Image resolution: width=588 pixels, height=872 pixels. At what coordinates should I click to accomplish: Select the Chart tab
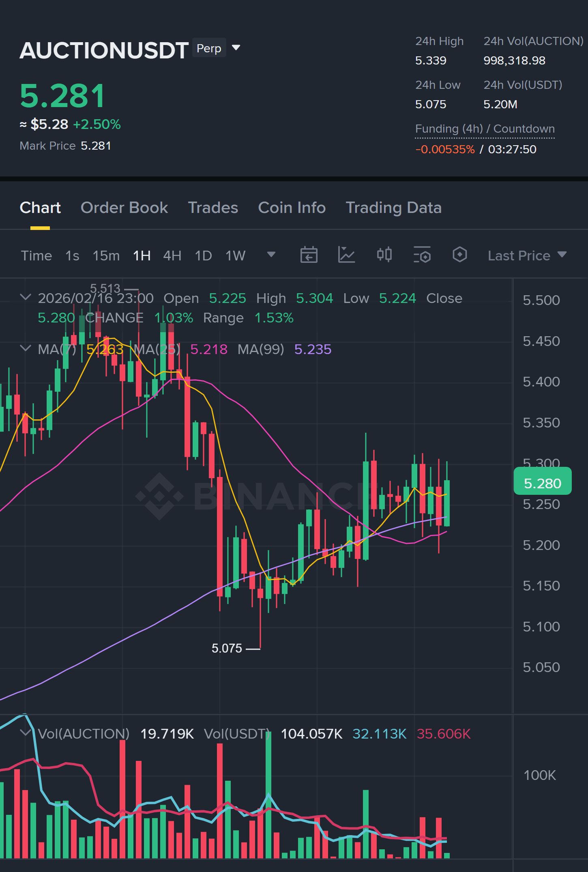pos(40,208)
